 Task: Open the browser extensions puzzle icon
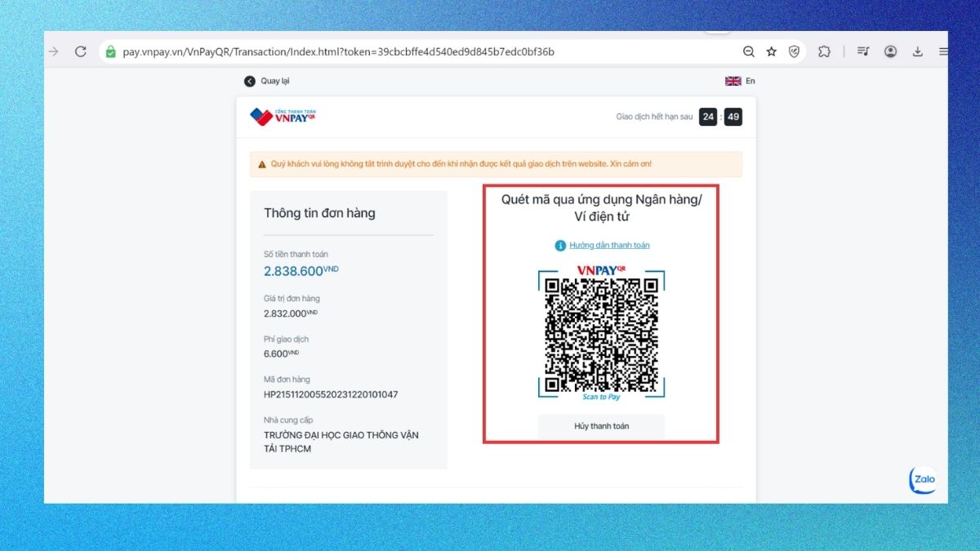click(x=824, y=51)
